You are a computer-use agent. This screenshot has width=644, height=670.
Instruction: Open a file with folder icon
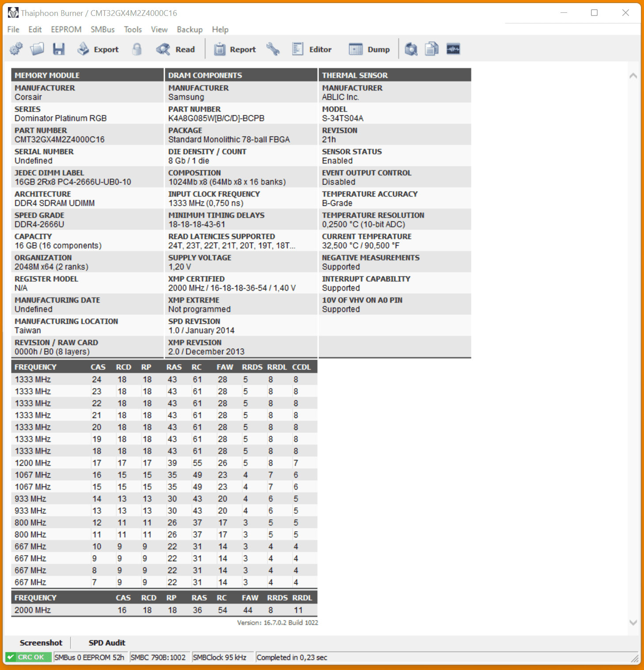pyautogui.click(x=37, y=49)
